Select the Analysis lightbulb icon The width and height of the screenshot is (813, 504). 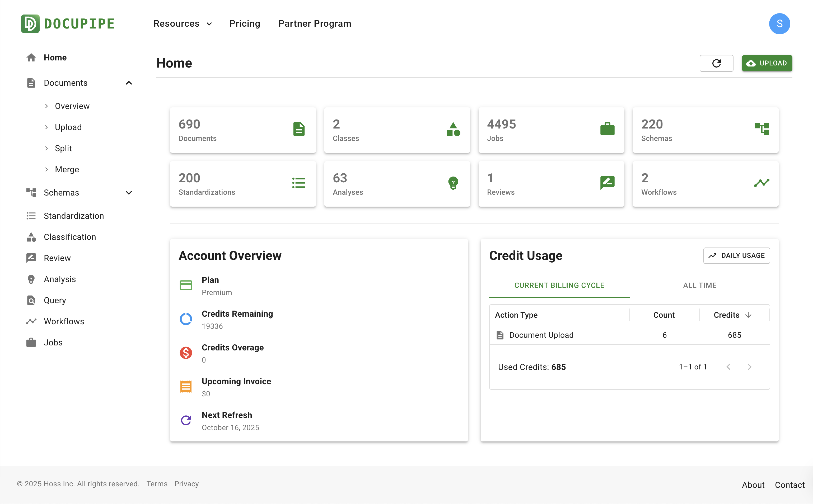click(x=31, y=279)
